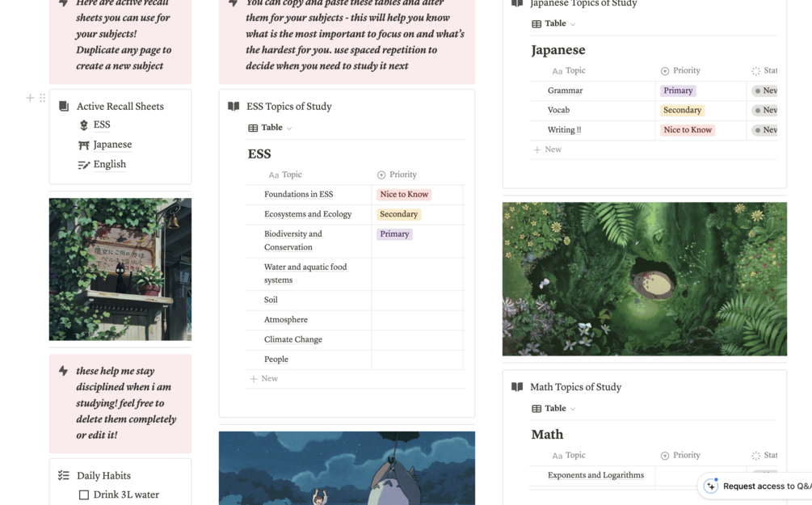Open the Primary tag for Biodiversity and Conservation

(394, 234)
